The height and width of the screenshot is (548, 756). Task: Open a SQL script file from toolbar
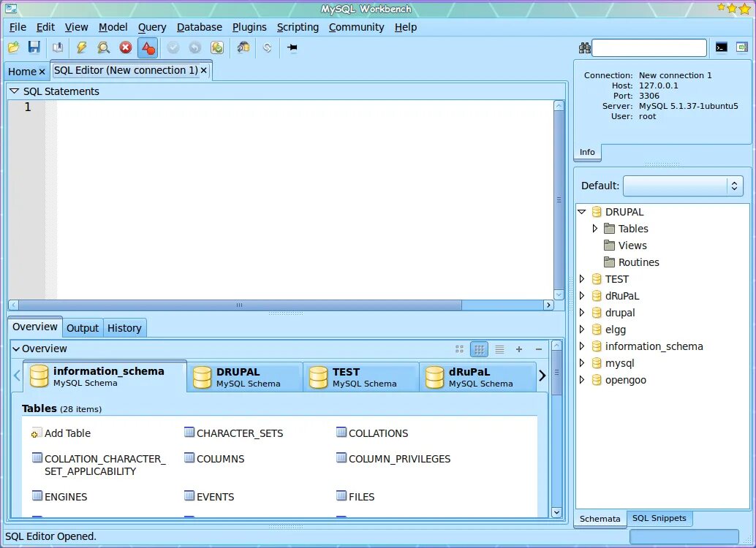coord(13,47)
